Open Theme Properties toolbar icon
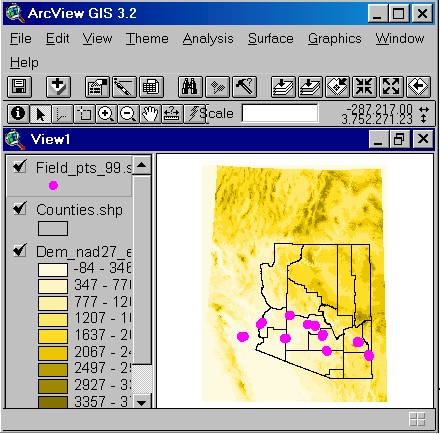 point(97,87)
